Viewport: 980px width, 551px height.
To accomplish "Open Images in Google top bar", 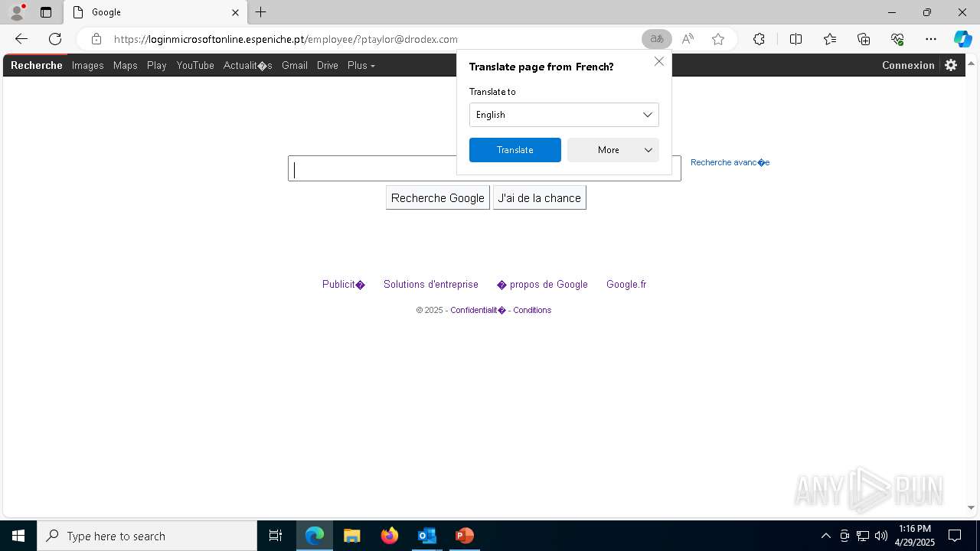I will click(87, 66).
